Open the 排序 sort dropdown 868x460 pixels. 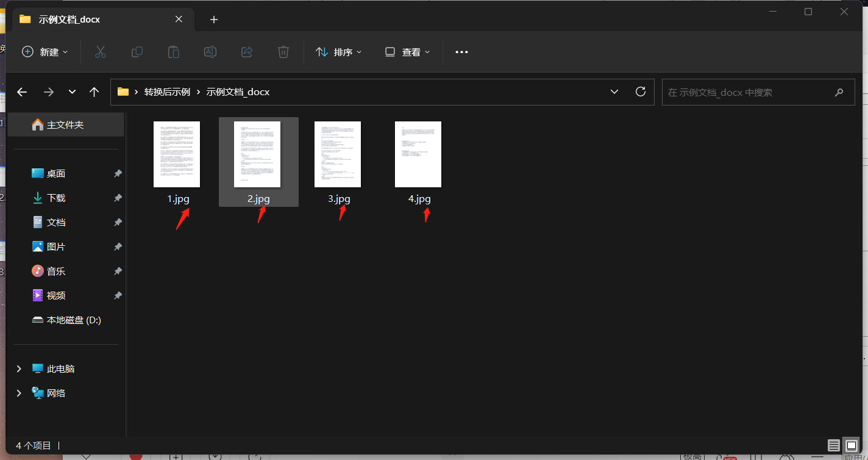tap(339, 52)
